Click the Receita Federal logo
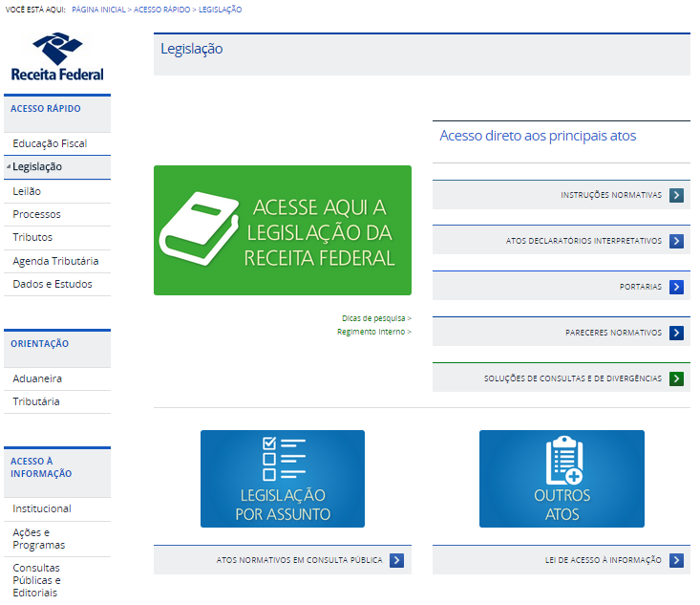 57,56
